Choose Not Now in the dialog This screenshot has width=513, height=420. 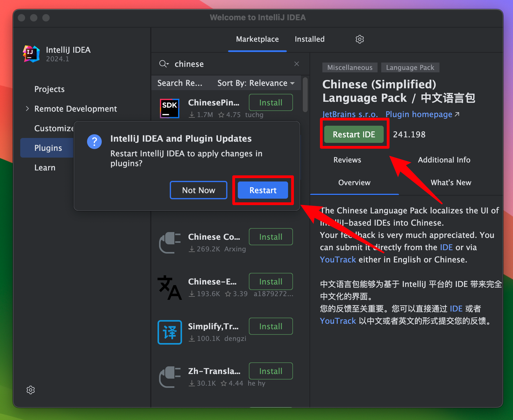pos(199,190)
